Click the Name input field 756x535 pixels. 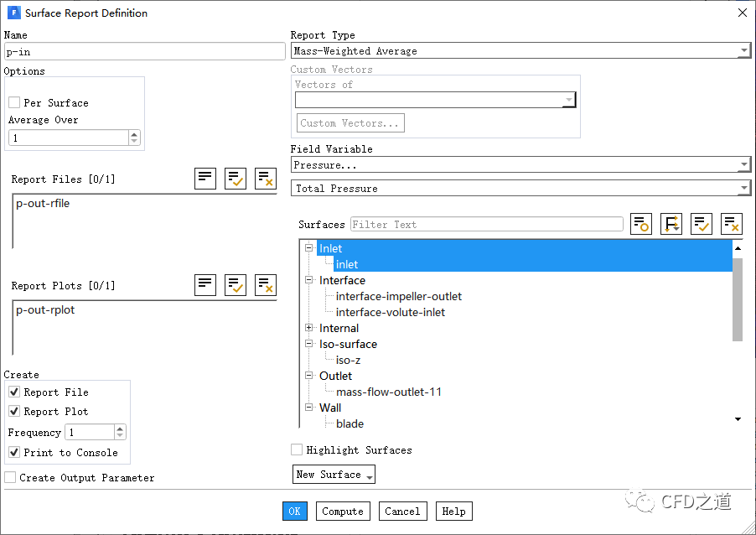click(x=144, y=52)
